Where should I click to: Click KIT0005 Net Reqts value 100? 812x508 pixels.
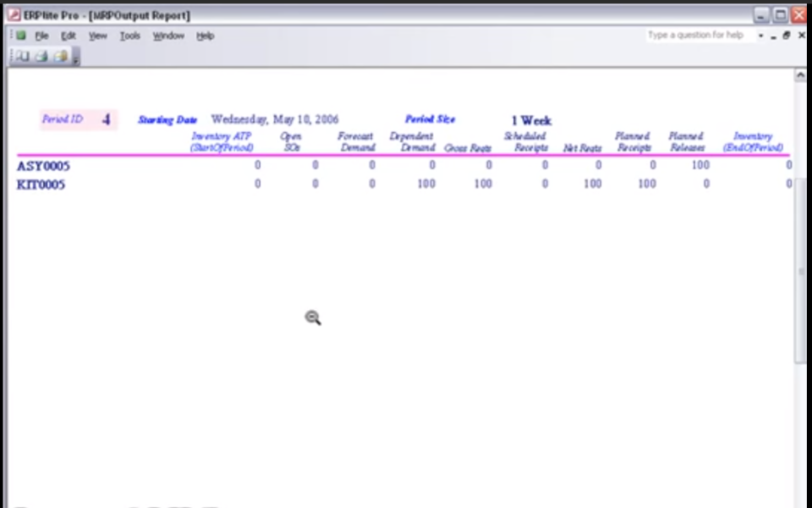click(592, 184)
